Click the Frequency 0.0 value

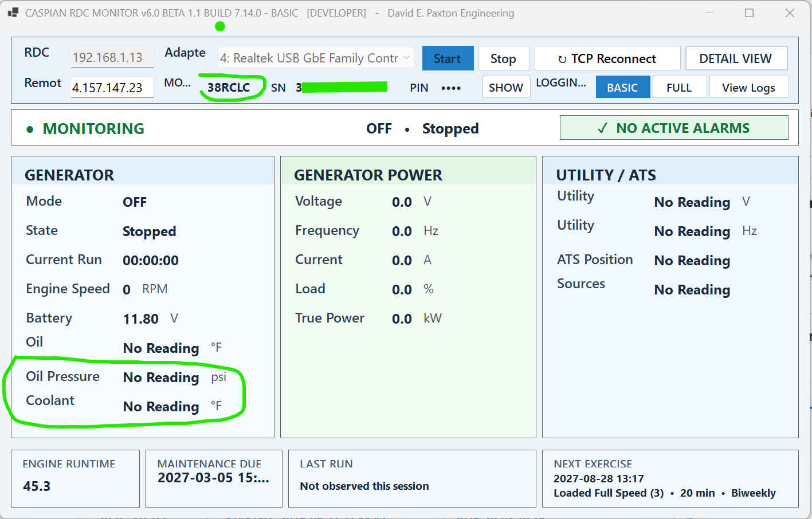[402, 231]
